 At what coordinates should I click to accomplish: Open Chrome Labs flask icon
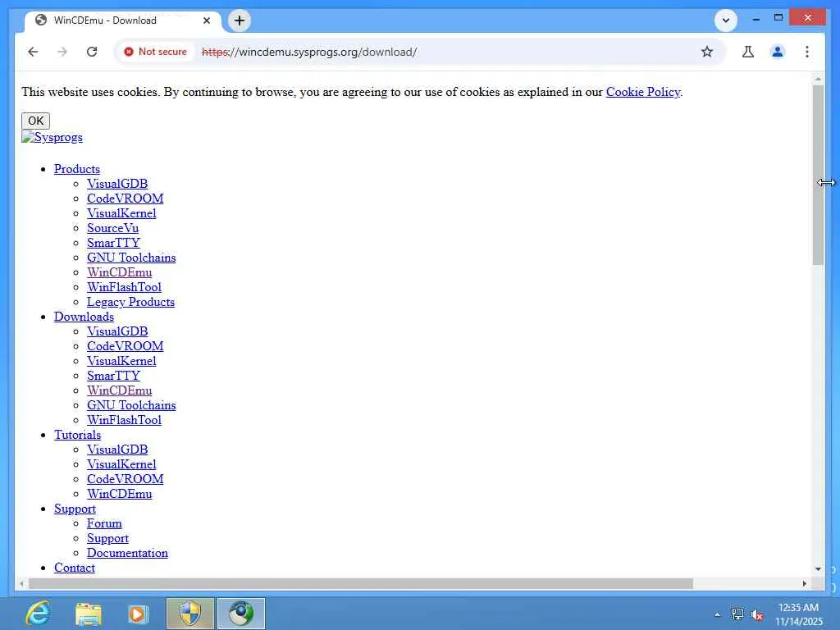coord(748,52)
